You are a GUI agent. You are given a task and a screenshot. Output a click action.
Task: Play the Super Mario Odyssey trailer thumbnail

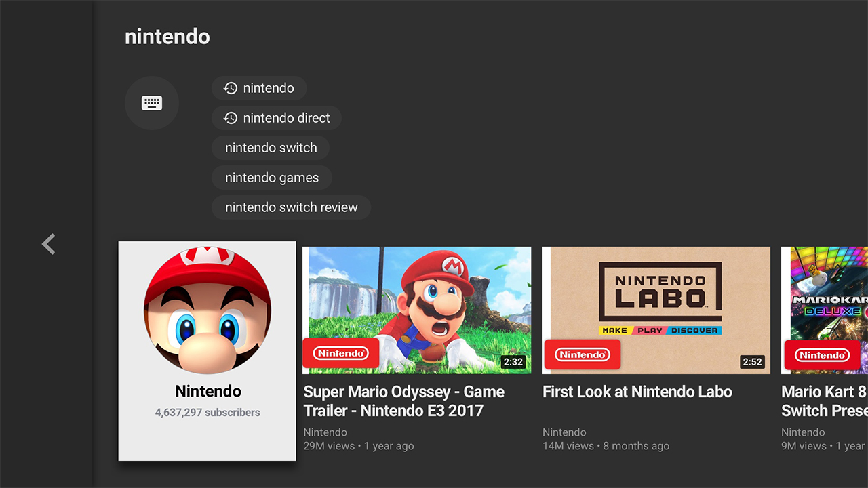pyautogui.click(x=434, y=298)
